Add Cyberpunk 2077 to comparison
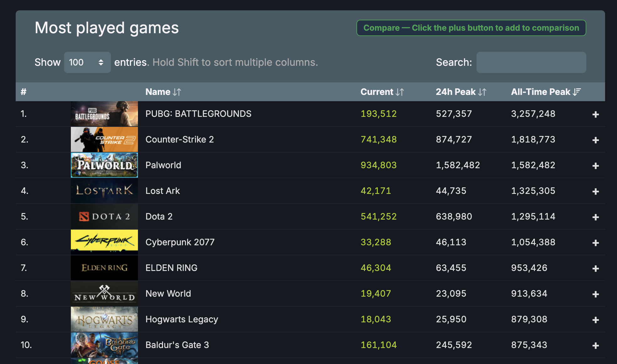617x364 pixels. [596, 243]
